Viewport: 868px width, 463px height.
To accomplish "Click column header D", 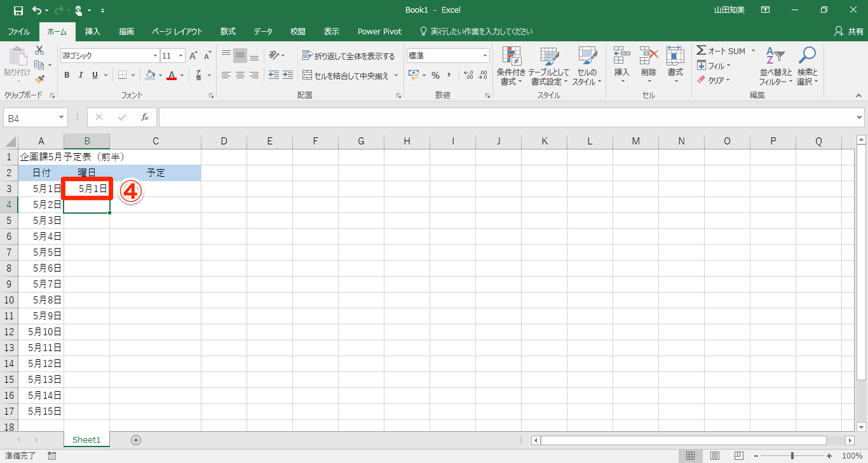I will click(224, 141).
